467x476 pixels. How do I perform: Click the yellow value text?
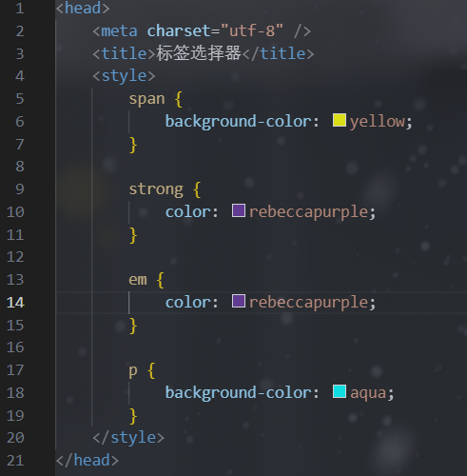[378, 122]
